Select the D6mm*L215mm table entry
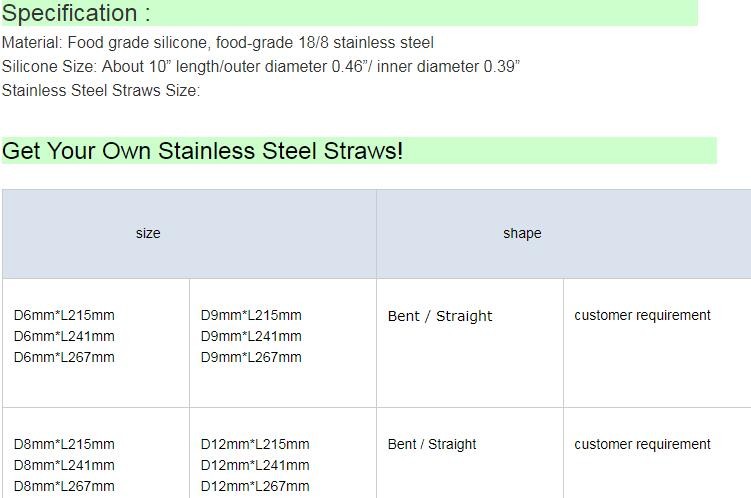Image resolution: width=751 pixels, height=498 pixels. pos(64,315)
